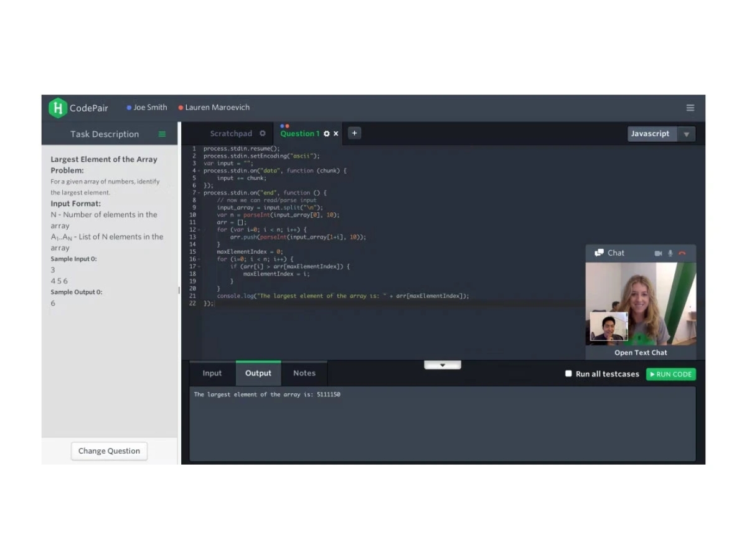Fold the loop at line 16
The height and width of the screenshot is (560, 747).
tap(199, 259)
